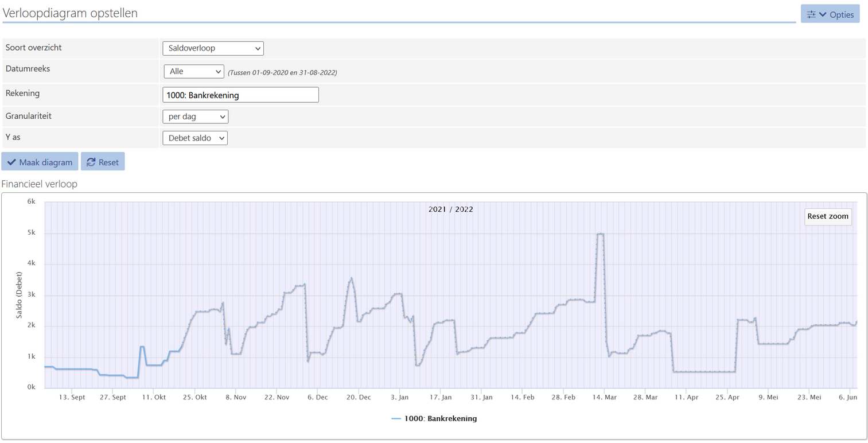Image resolution: width=868 pixels, height=443 pixels.
Task: Click the sliders icon in Opties button
Action: (x=811, y=14)
